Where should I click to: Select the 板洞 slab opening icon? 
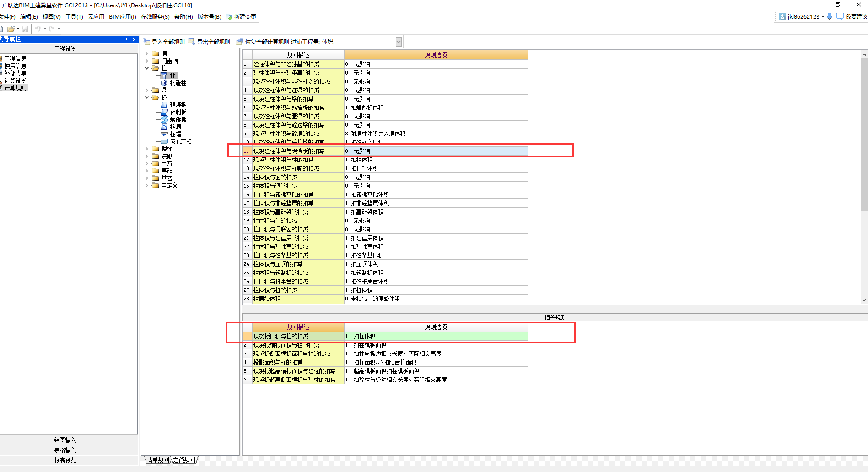pyautogui.click(x=164, y=127)
